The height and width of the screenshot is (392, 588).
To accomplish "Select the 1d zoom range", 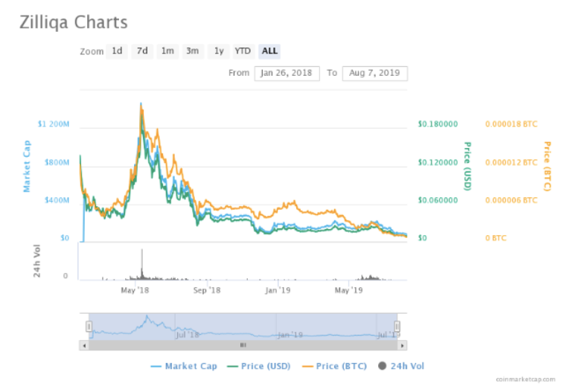I will (x=117, y=51).
